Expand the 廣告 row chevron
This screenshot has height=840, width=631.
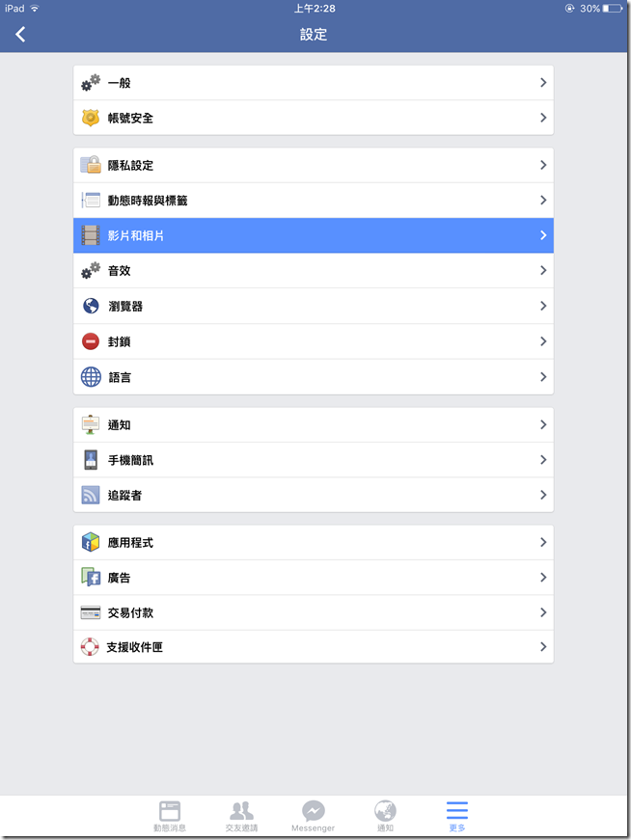click(543, 577)
